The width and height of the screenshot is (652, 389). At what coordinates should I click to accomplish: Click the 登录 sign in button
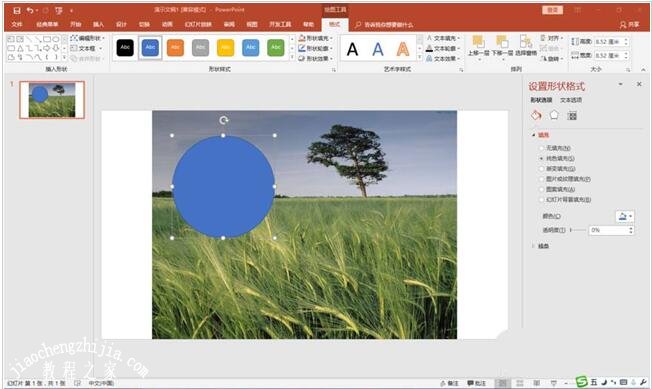(553, 10)
